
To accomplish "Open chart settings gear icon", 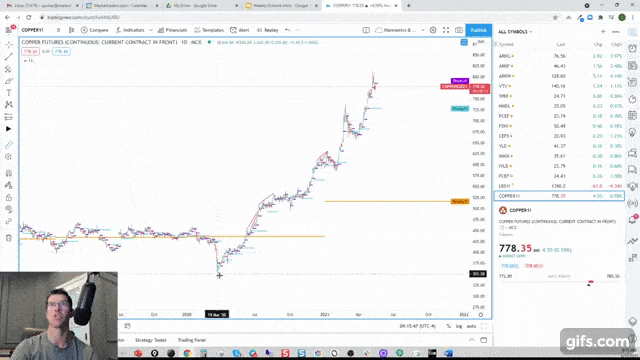I will pos(433,30).
